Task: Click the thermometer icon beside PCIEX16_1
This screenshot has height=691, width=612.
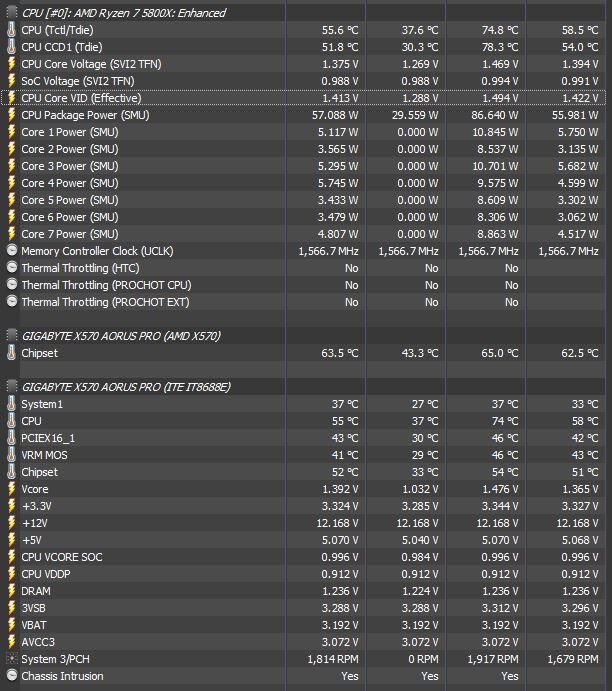Action: coord(11,438)
